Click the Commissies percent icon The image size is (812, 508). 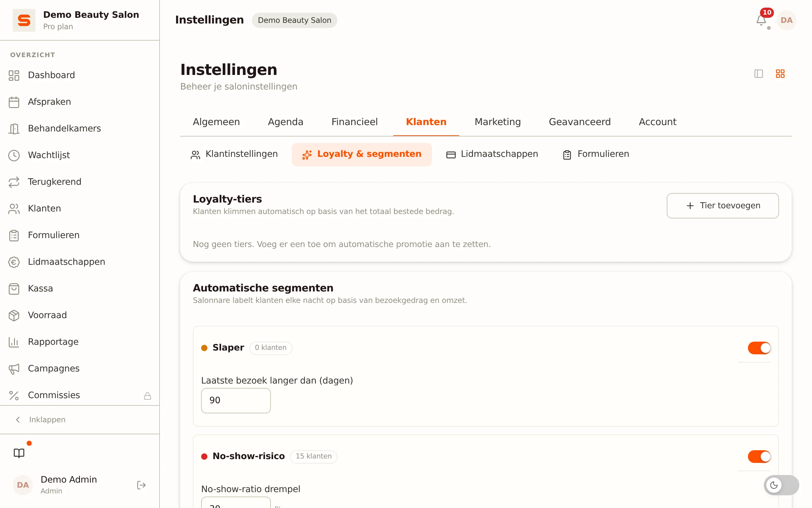click(14, 396)
